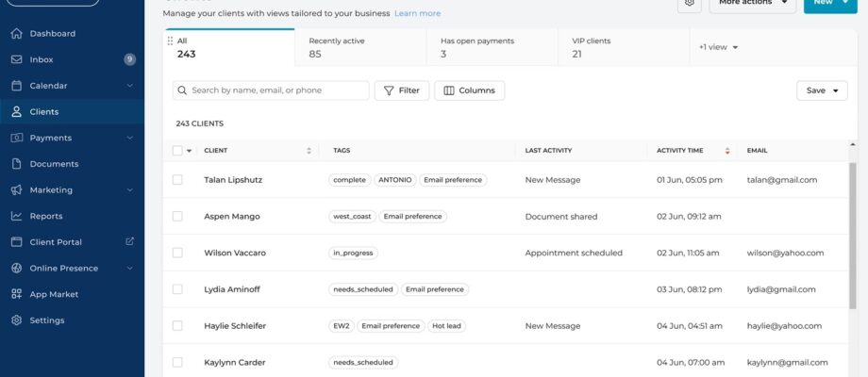Screen dimensions: 868x377
Task: Click the gear icon beside More actions
Action: tap(690, 3)
